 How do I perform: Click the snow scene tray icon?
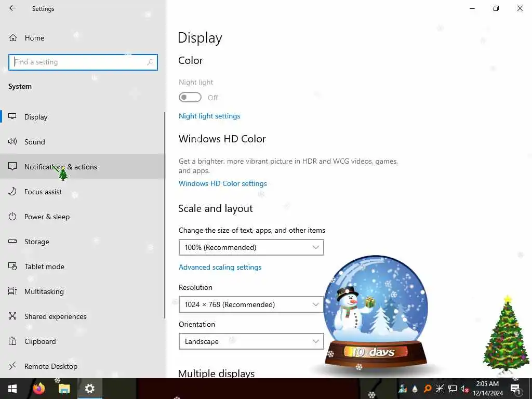pyautogui.click(x=403, y=389)
